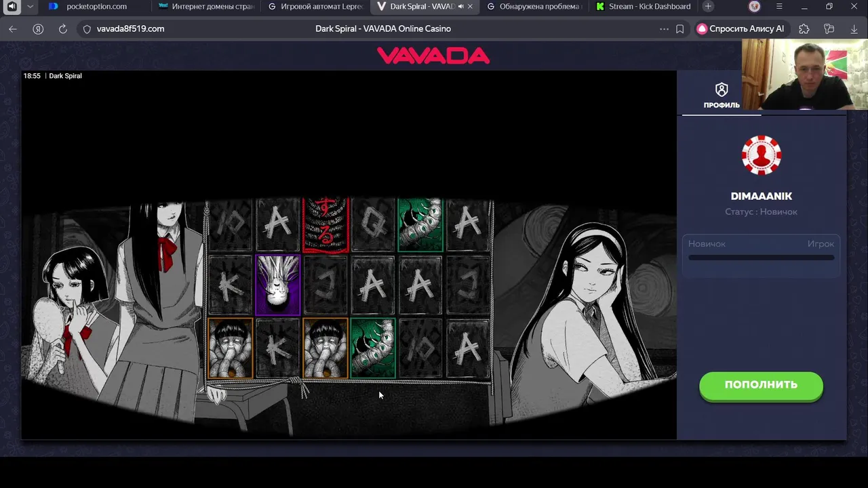This screenshot has width=868, height=488.
Task: Click the username DIMAAANIK
Action: click(x=762, y=197)
